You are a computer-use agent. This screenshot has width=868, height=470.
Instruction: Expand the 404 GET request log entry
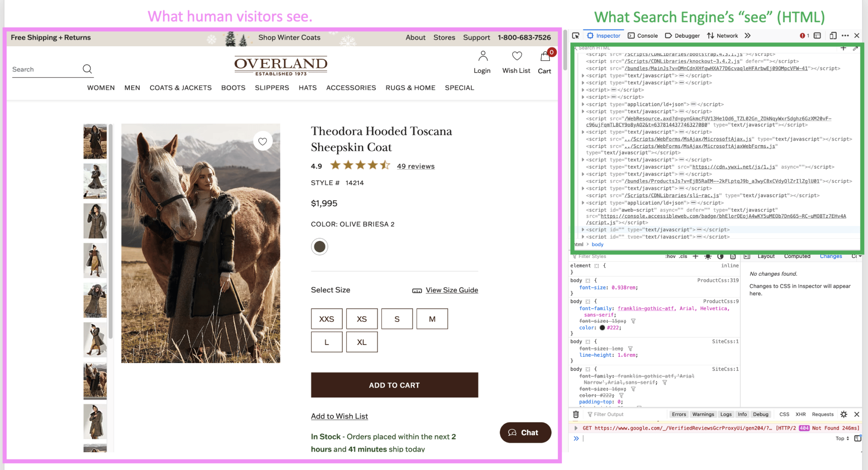pos(576,428)
